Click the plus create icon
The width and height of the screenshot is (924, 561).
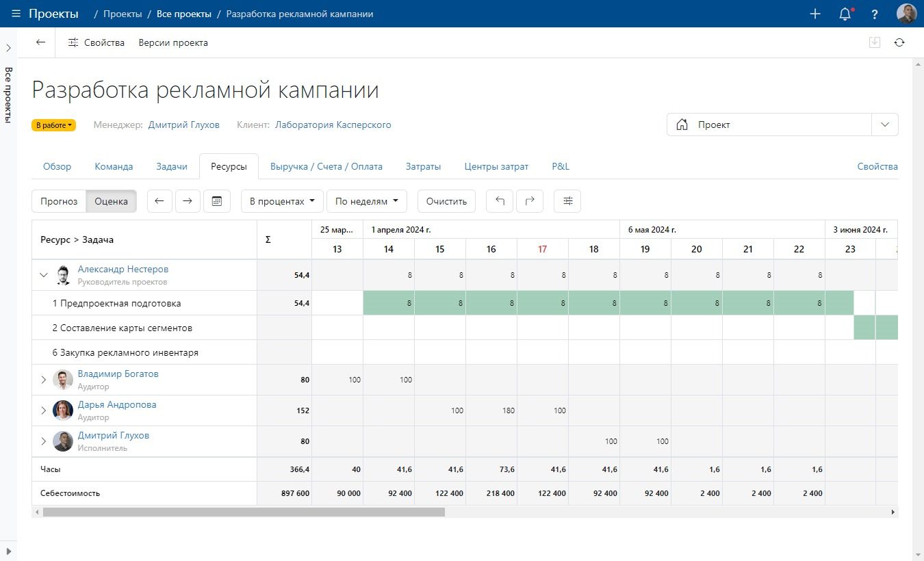(x=815, y=14)
